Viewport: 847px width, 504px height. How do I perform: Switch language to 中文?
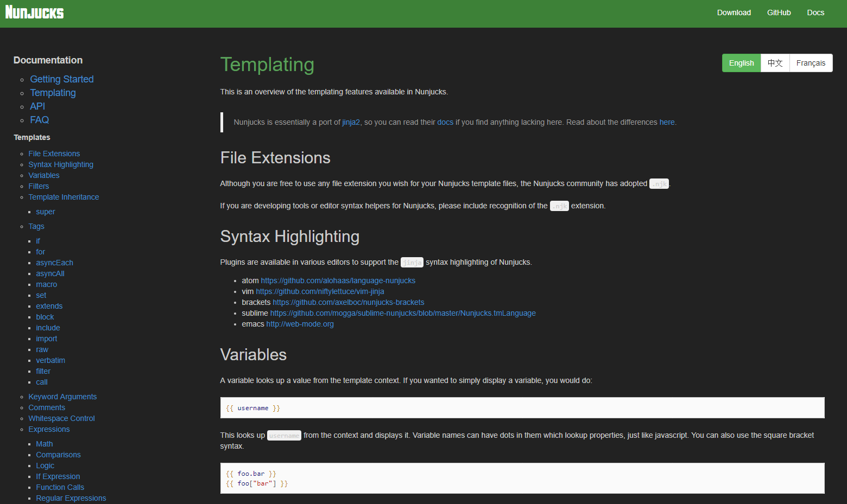click(775, 63)
